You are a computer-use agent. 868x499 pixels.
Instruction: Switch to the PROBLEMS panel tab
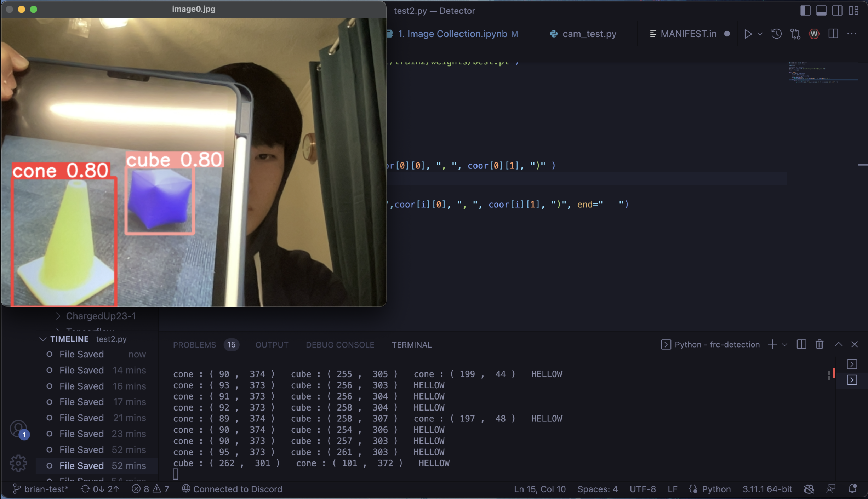tap(194, 345)
